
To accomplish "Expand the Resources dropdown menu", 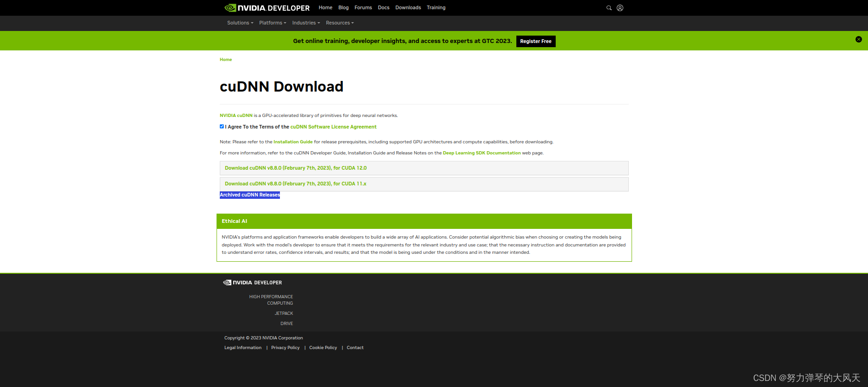I will click(340, 23).
